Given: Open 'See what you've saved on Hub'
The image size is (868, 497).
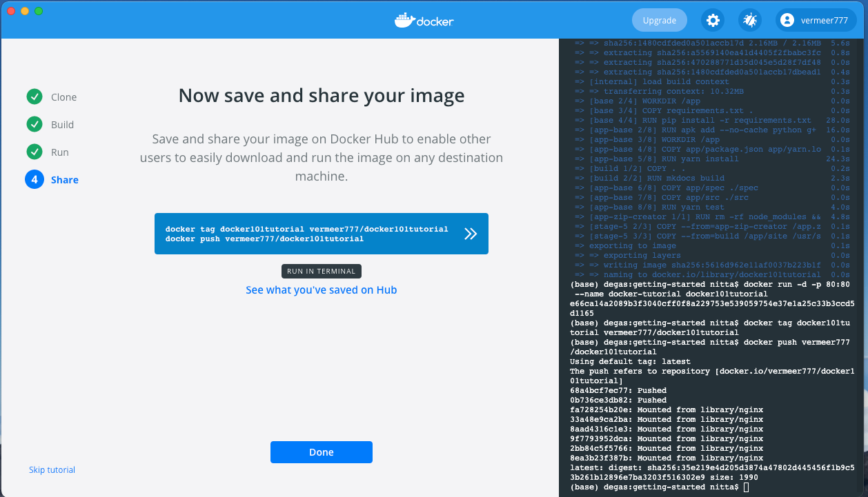Looking at the screenshot, I should pyautogui.click(x=321, y=290).
